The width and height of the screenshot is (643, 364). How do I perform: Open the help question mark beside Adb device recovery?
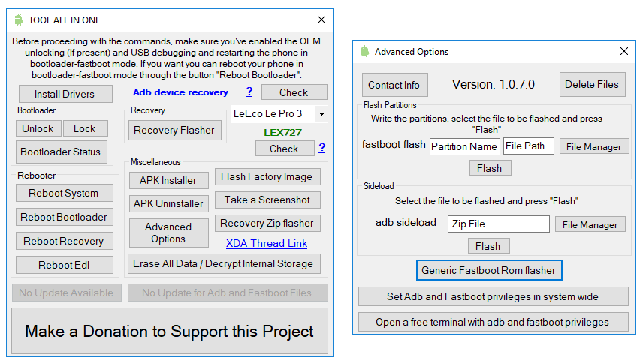click(249, 92)
